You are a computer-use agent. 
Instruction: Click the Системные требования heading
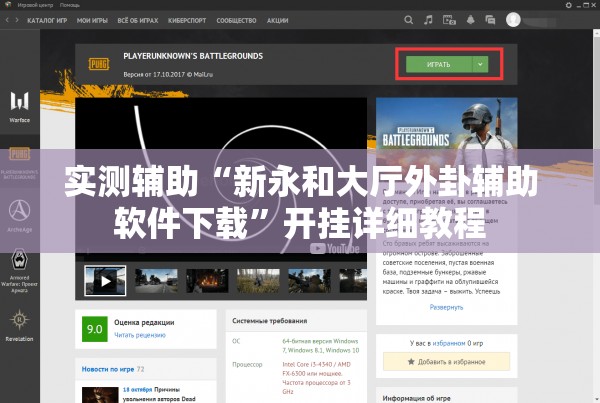point(269,321)
